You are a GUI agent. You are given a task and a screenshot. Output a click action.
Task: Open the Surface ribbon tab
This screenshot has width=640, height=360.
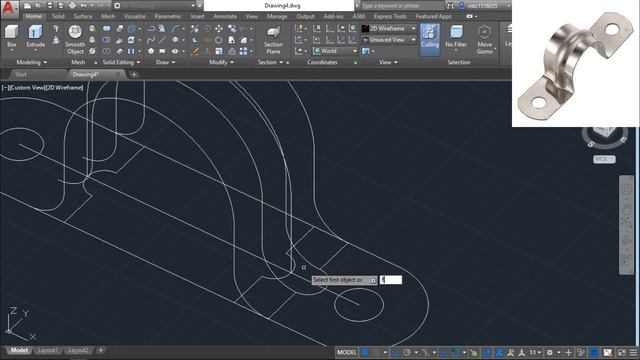[82, 16]
